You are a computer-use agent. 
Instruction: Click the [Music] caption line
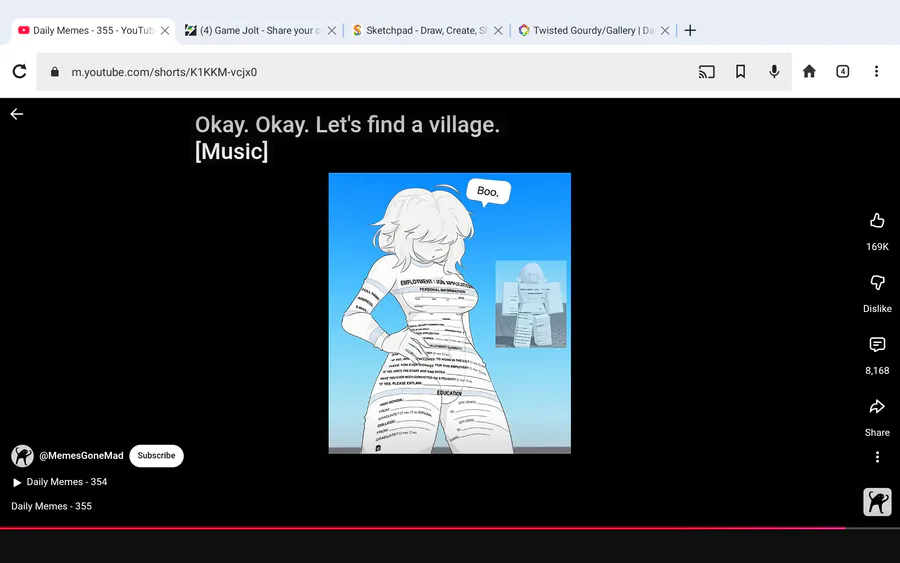tap(231, 152)
